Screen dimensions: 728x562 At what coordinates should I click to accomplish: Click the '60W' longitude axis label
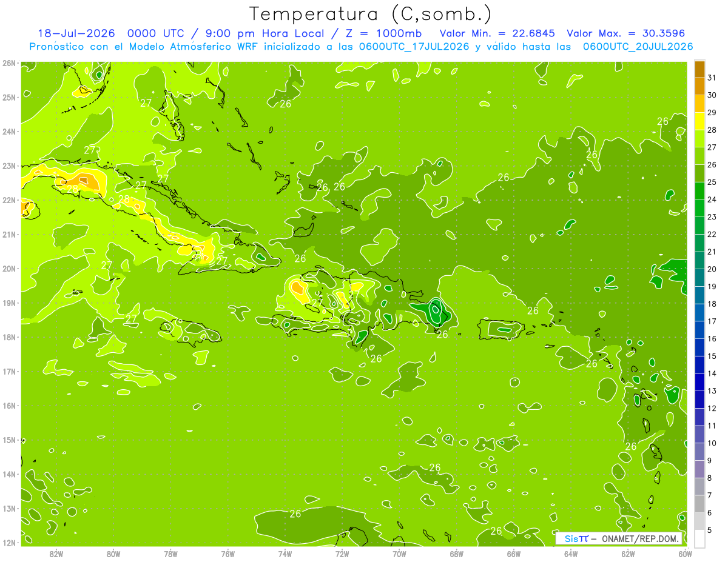tap(685, 554)
